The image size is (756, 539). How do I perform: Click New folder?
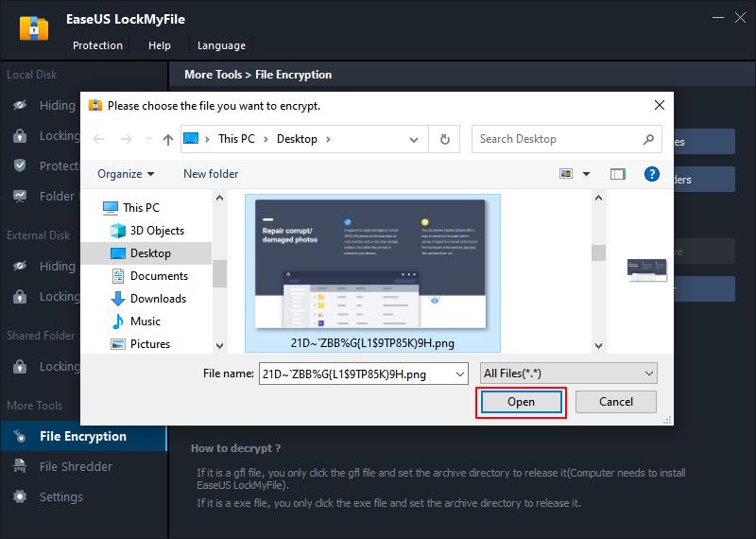tap(211, 174)
